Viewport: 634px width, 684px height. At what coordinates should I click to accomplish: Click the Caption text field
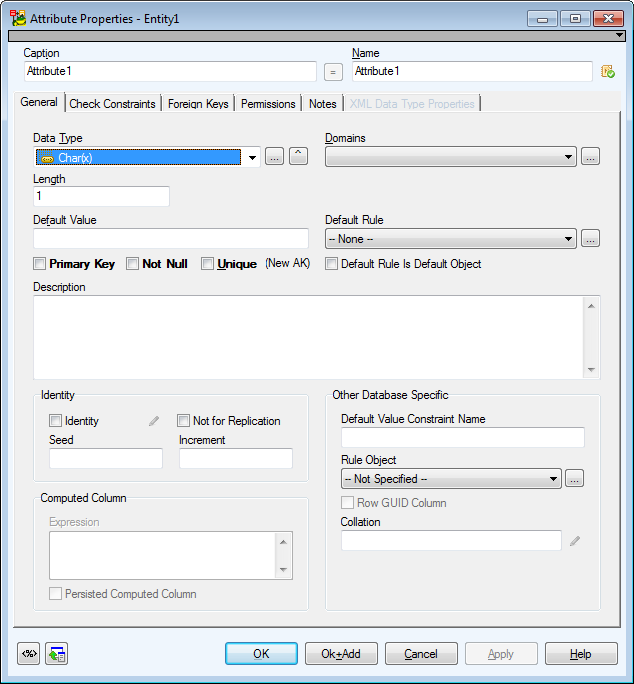pyautogui.click(x=170, y=71)
